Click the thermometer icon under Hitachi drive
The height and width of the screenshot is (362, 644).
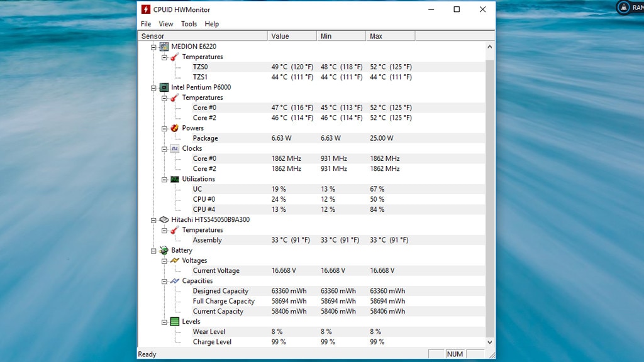point(175,230)
